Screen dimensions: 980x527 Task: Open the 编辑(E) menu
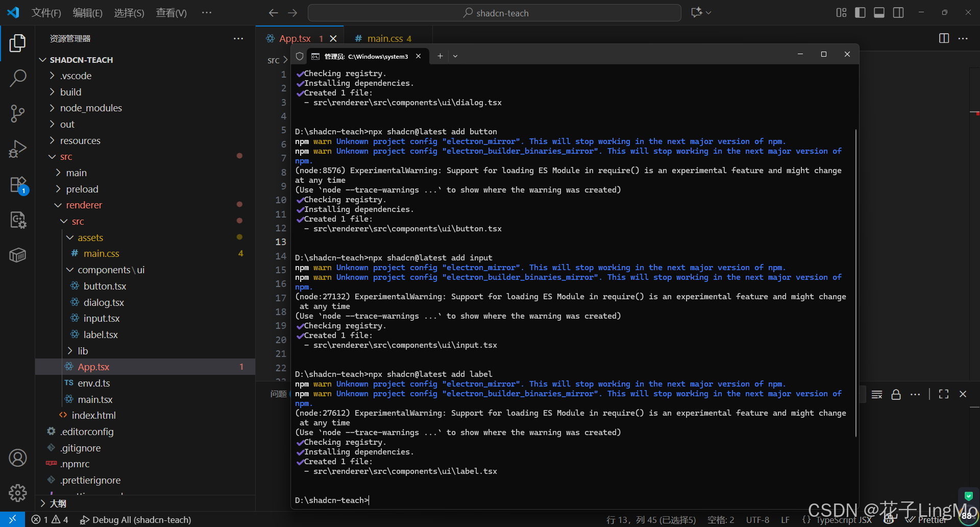(88, 13)
